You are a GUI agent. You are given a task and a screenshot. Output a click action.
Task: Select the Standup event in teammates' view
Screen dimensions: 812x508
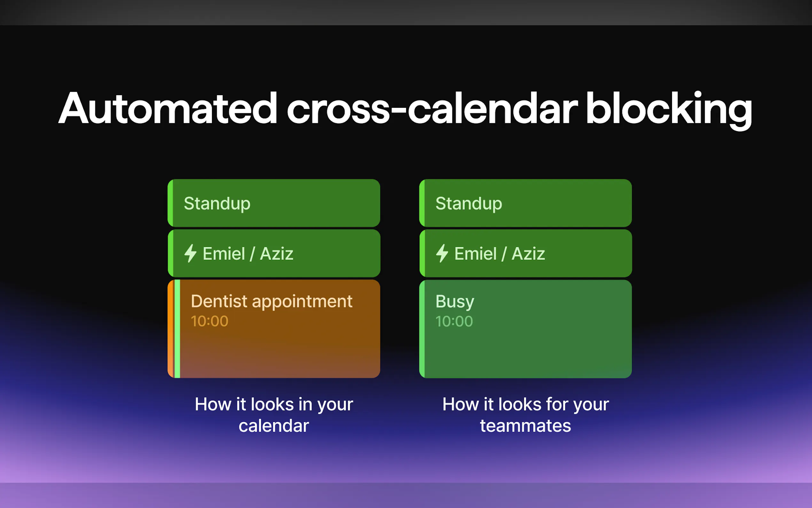point(525,203)
